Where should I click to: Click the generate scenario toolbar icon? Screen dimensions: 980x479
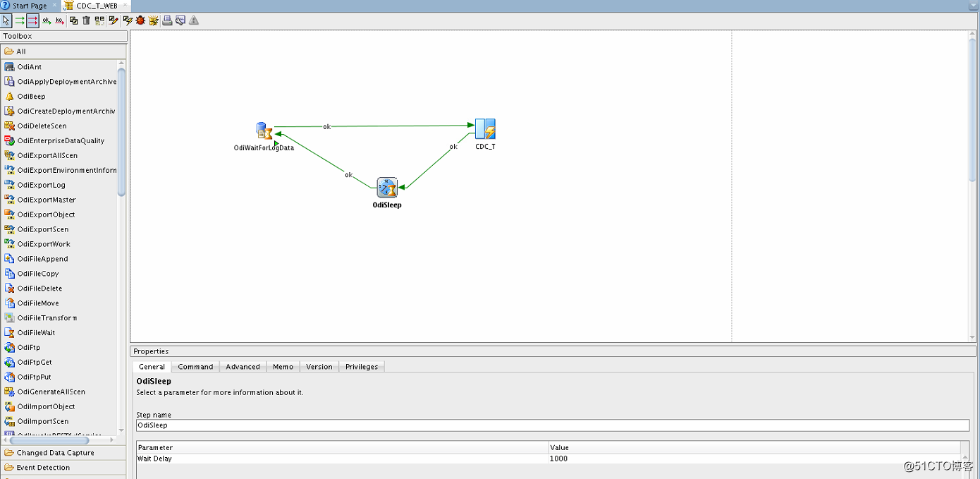tap(153, 20)
